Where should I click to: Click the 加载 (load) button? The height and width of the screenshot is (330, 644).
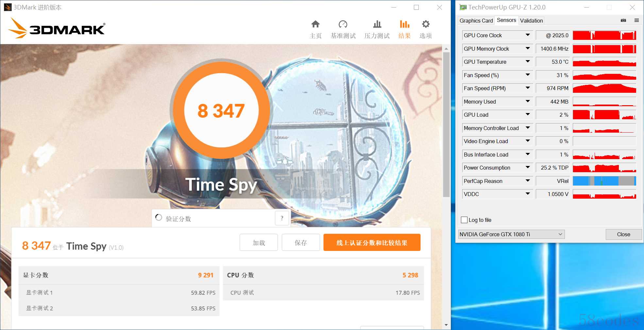259,242
